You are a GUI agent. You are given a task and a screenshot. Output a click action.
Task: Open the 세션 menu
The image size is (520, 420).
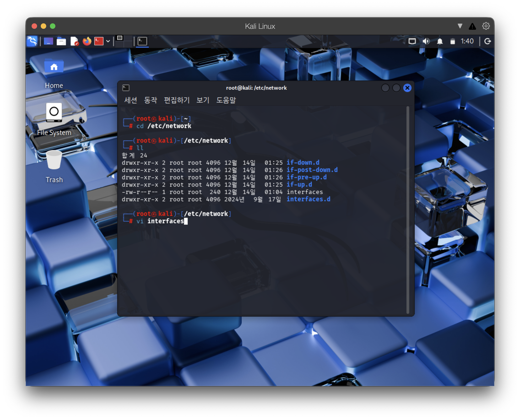[131, 100]
